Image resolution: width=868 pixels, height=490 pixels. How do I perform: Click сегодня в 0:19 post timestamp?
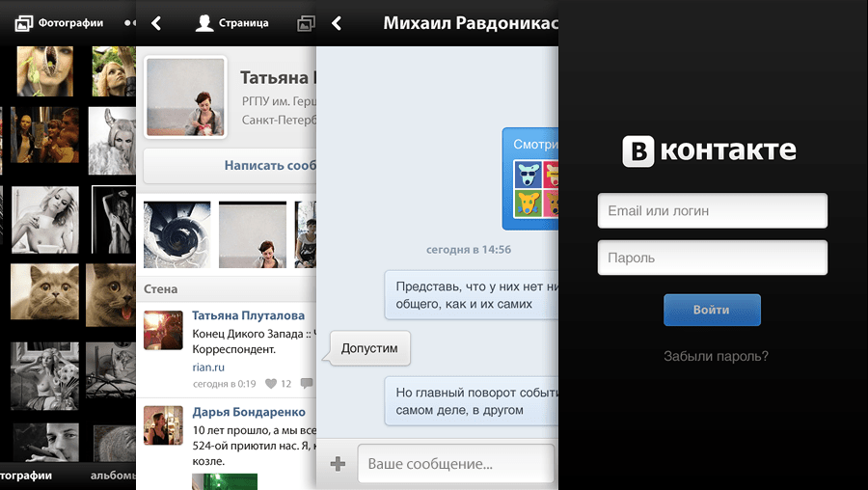coord(224,384)
